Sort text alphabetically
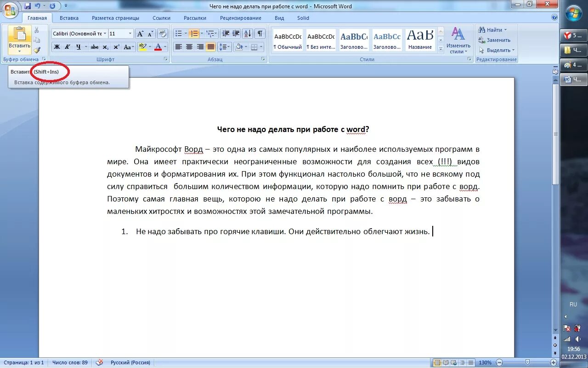 pos(248,34)
